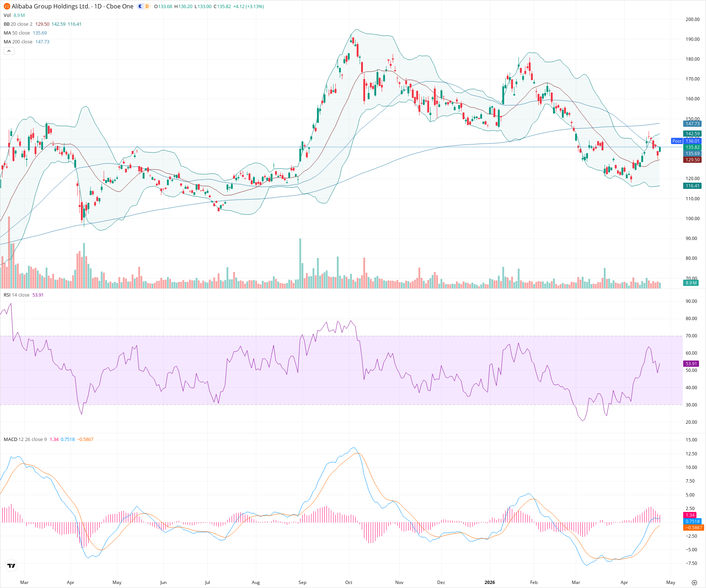
Task: Collapse the indicator legend with the chevron
Action: 9,51
